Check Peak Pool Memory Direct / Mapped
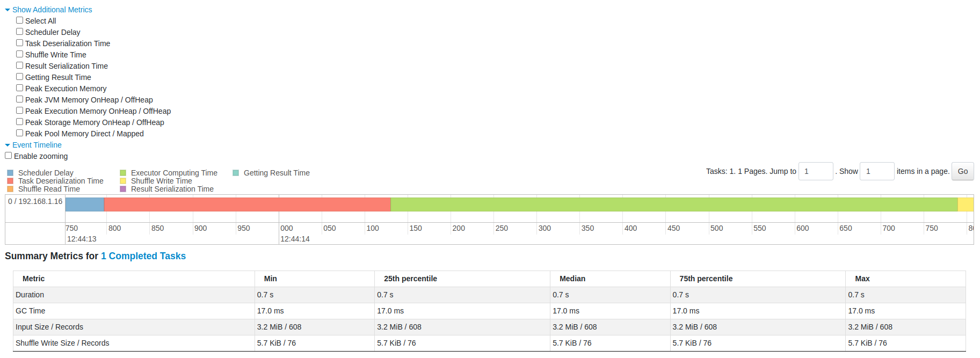Image resolution: width=980 pixels, height=358 pixels. (x=19, y=133)
